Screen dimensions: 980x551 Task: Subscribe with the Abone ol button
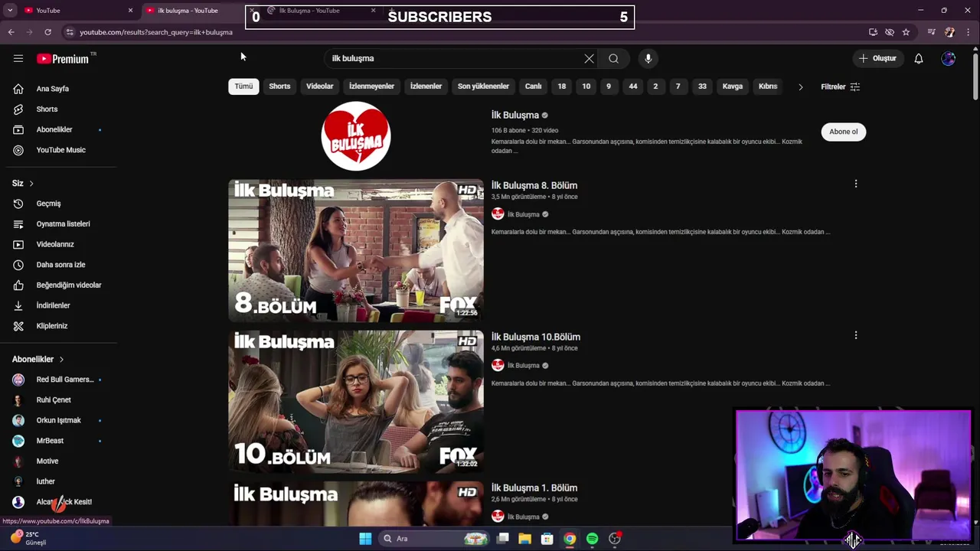844,132
